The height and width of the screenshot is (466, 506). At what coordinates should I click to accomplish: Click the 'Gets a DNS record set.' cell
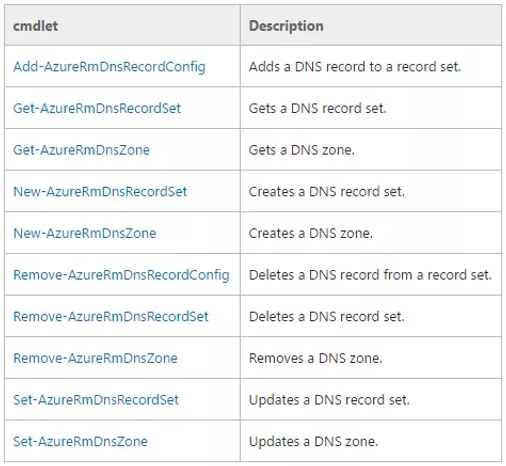[x=371, y=108]
